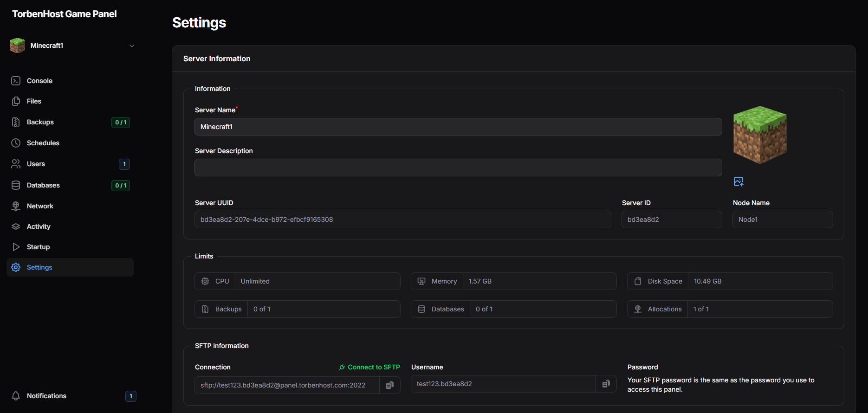Click the Startup play icon
868x413 pixels.
click(x=16, y=247)
